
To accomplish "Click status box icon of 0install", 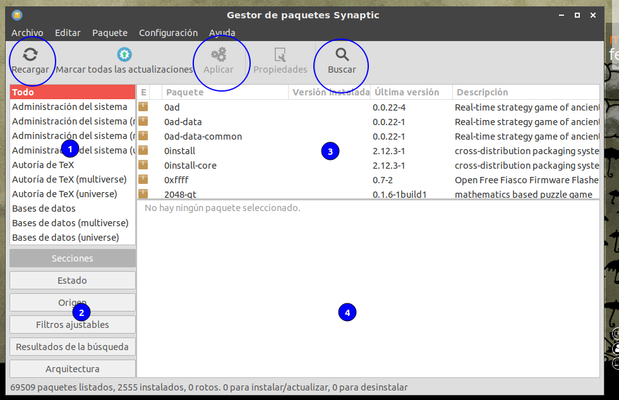I will pos(143,150).
